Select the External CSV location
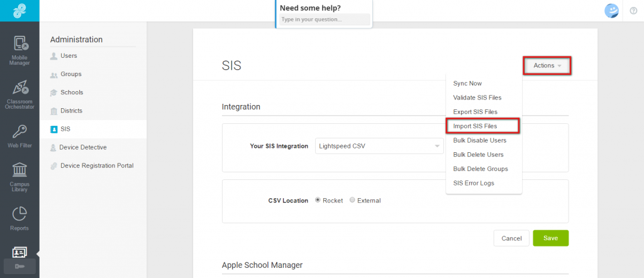The width and height of the screenshot is (644, 278). [352, 201]
